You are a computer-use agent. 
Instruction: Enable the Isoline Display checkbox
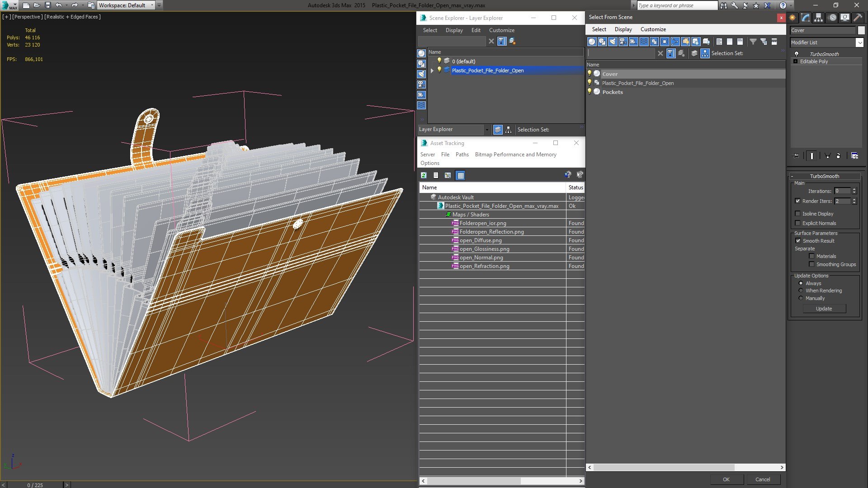click(x=798, y=214)
